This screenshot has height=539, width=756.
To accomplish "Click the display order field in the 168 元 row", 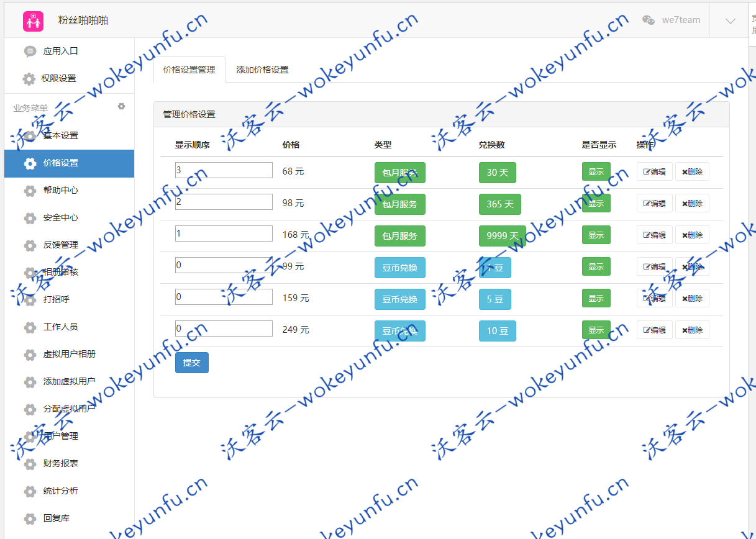I will point(224,233).
